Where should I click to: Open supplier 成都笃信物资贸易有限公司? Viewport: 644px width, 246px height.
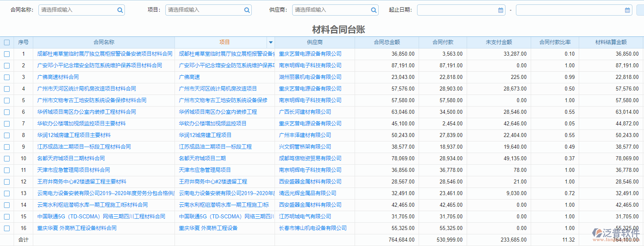coord(310,158)
